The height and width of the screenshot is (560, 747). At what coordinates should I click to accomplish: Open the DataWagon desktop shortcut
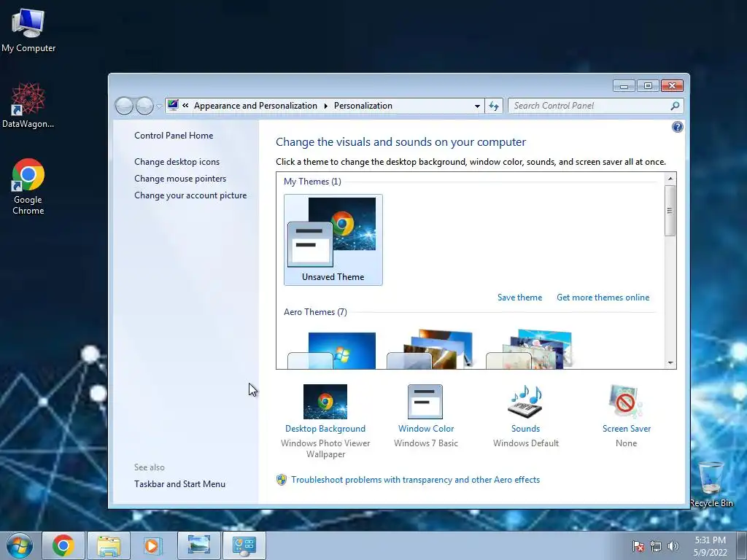[28, 106]
